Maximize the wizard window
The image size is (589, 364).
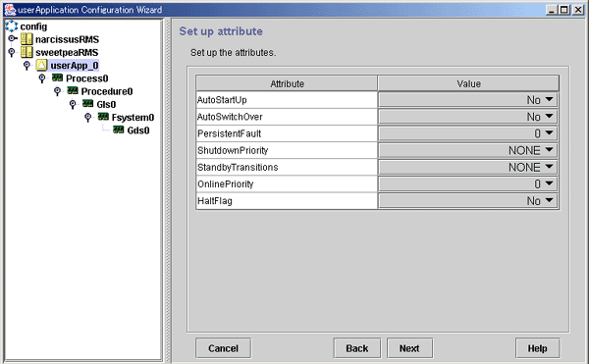click(564, 10)
